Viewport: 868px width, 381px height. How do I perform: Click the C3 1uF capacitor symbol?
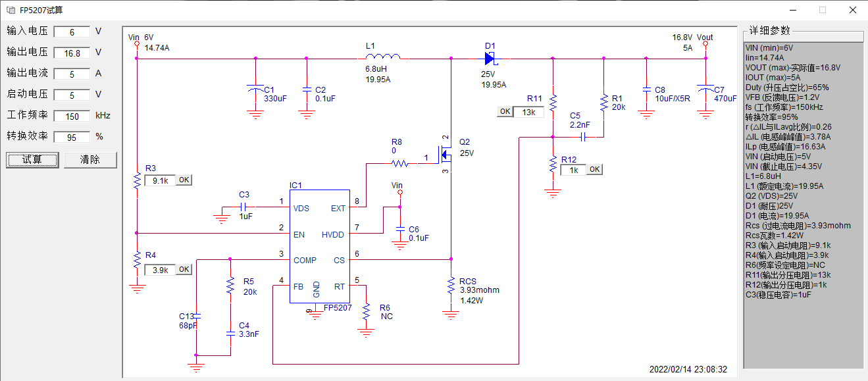[x=244, y=208]
